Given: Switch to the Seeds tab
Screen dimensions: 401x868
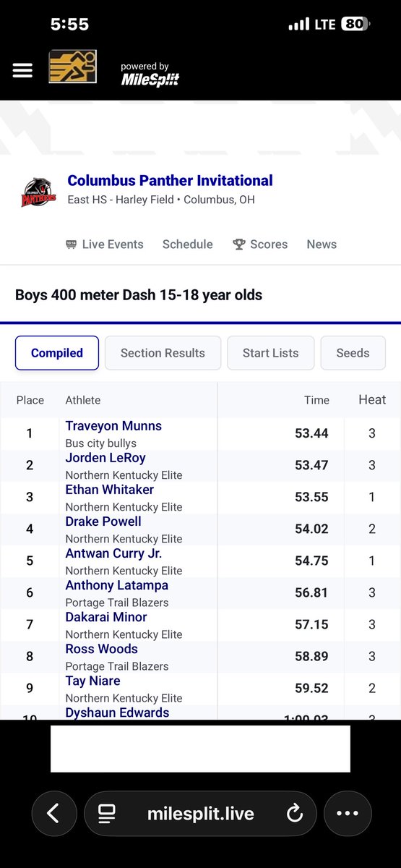Looking at the screenshot, I should (353, 353).
